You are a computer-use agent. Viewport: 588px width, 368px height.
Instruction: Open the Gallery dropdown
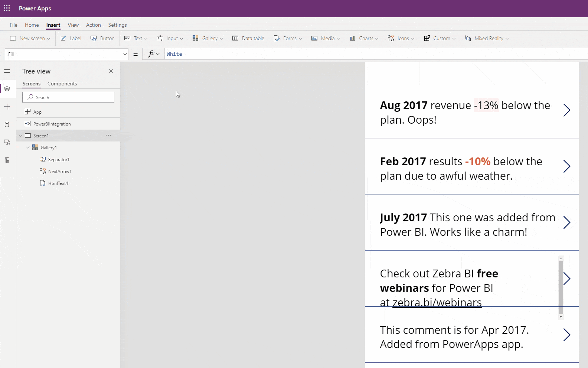click(208, 38)
